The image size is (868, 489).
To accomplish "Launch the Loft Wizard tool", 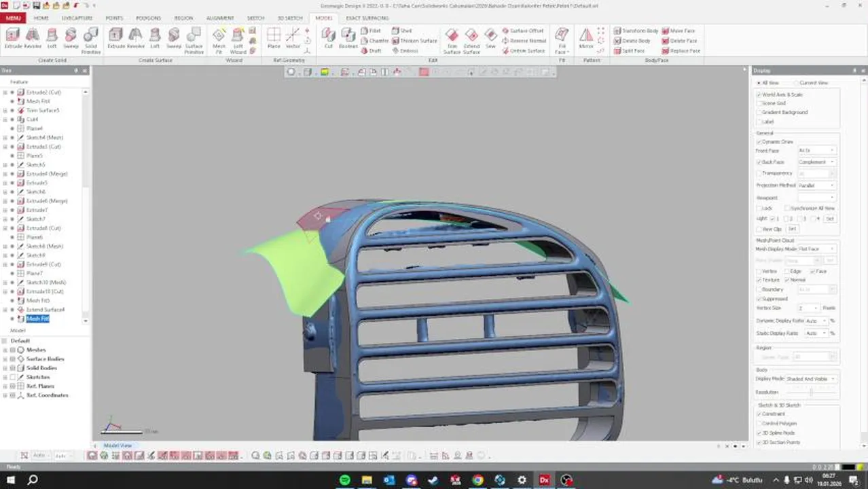I will [x=238, y=41].
